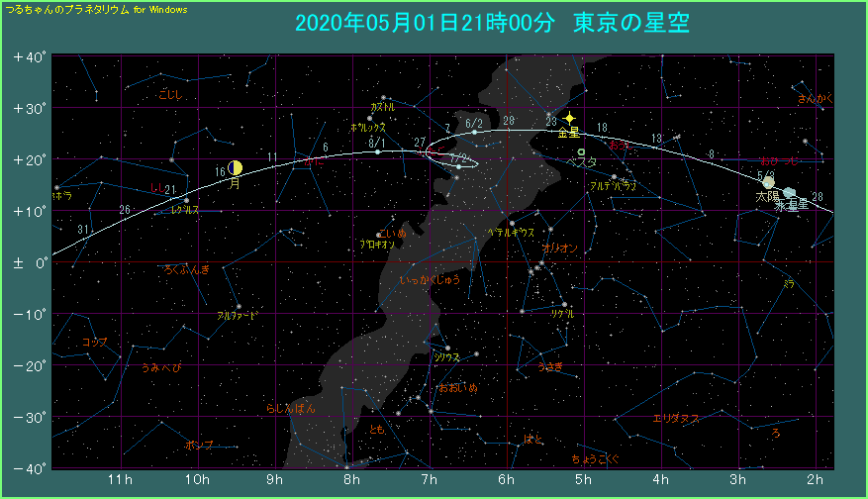Click the Orion (オリオン) constellation label
The image size is (868, 499).
(559, 248)
